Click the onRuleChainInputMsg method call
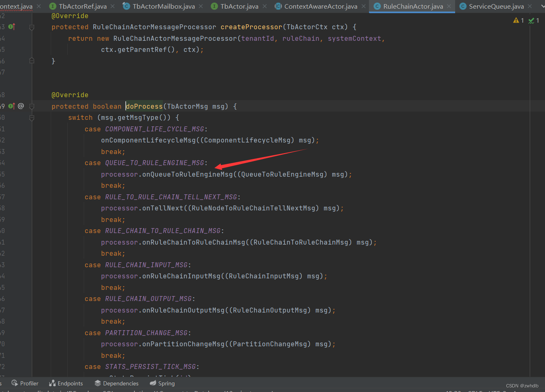 click(181, 276)
